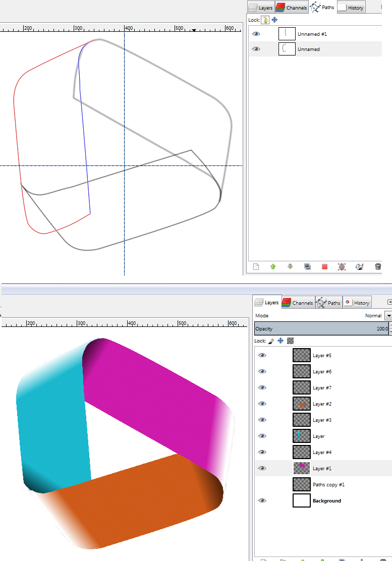Viewport: 392px width, 561px height.
Task: Hide Layer #3 via its eye icon
Action: (x=262, y=420)
